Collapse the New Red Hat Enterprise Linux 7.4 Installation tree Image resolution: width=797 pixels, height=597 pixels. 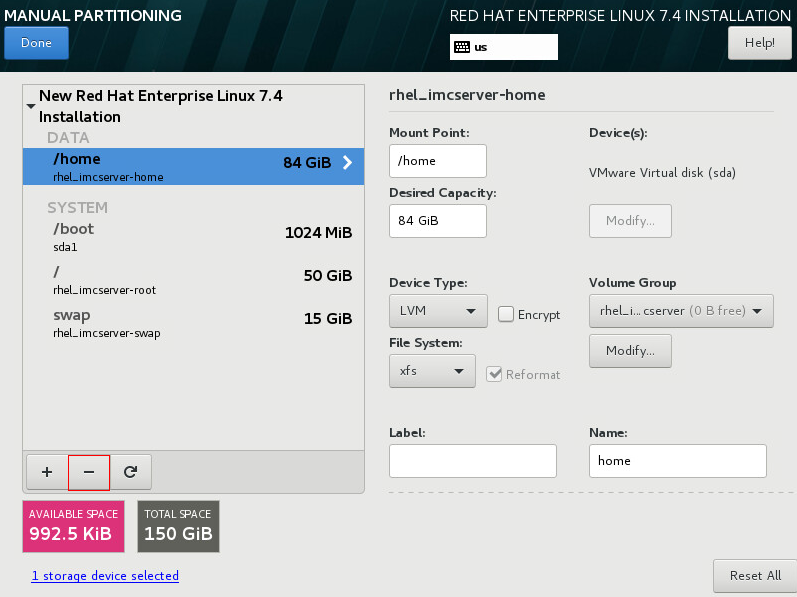[x=31, y=106]
